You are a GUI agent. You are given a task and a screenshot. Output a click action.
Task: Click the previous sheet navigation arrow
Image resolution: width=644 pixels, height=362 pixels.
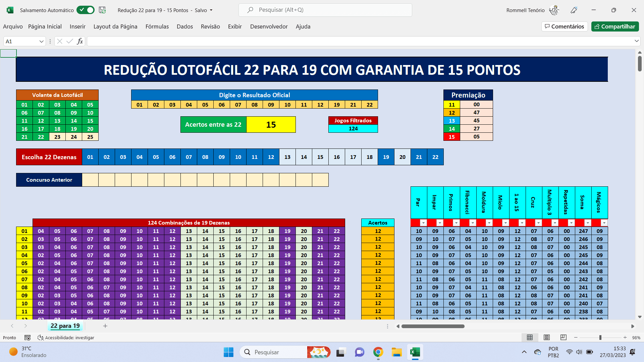point(12,326)
